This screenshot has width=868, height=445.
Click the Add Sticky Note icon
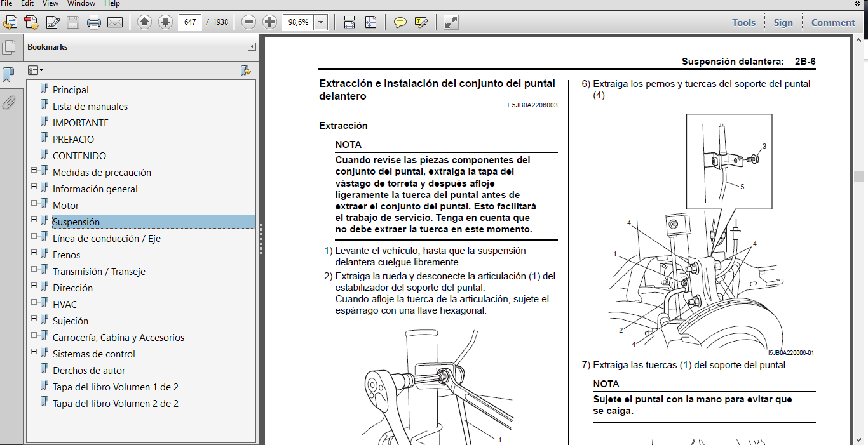[x=400, y=22]
